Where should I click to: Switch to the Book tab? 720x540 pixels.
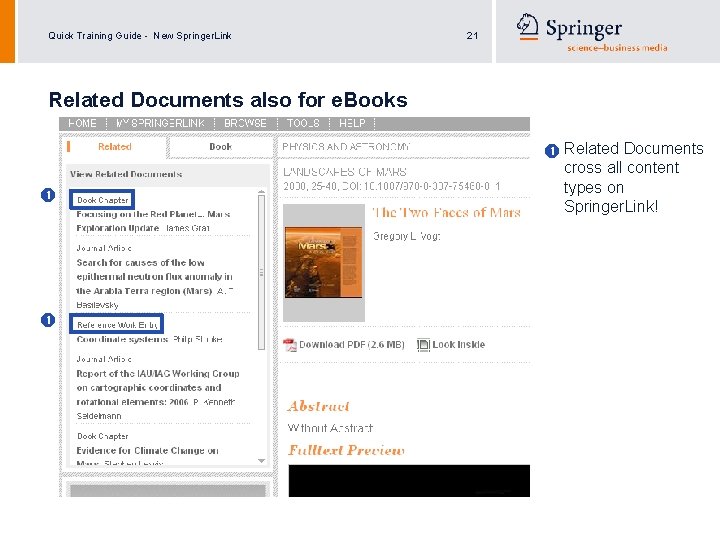click(x=220, y=146)
